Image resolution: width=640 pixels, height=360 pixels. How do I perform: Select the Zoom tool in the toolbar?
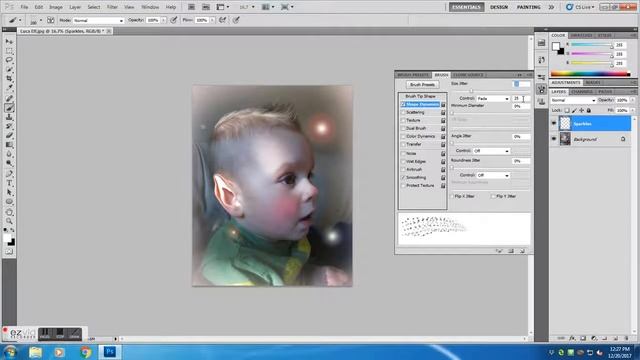9,221
